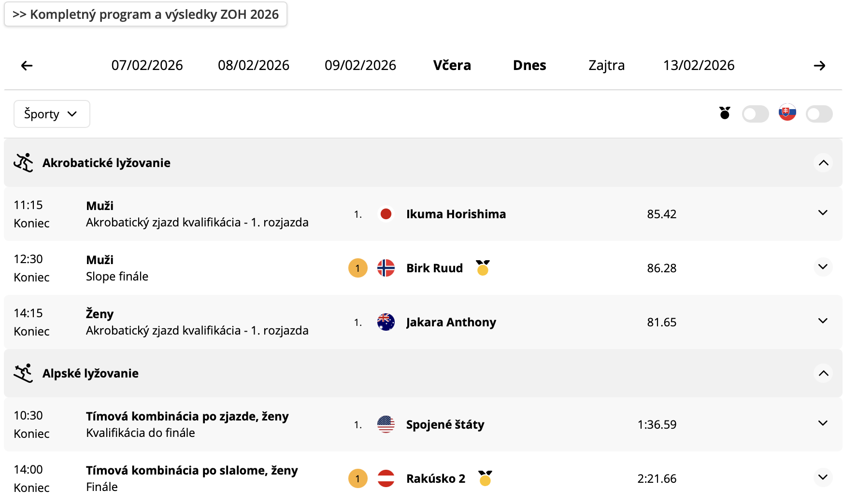Click the Spojené štáty team name
The width and height of the screenshot is (858, 504).
coord(445,424)
